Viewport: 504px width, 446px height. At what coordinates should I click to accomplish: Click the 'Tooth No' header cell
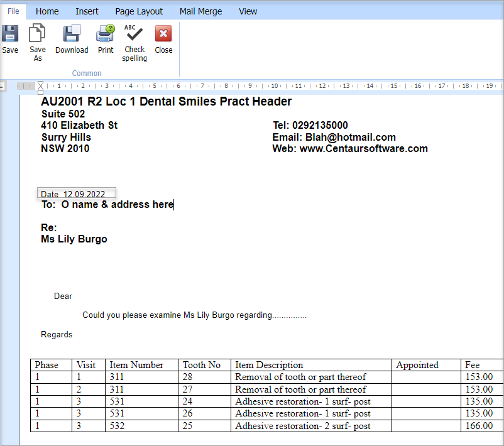(x=204, y=365)
